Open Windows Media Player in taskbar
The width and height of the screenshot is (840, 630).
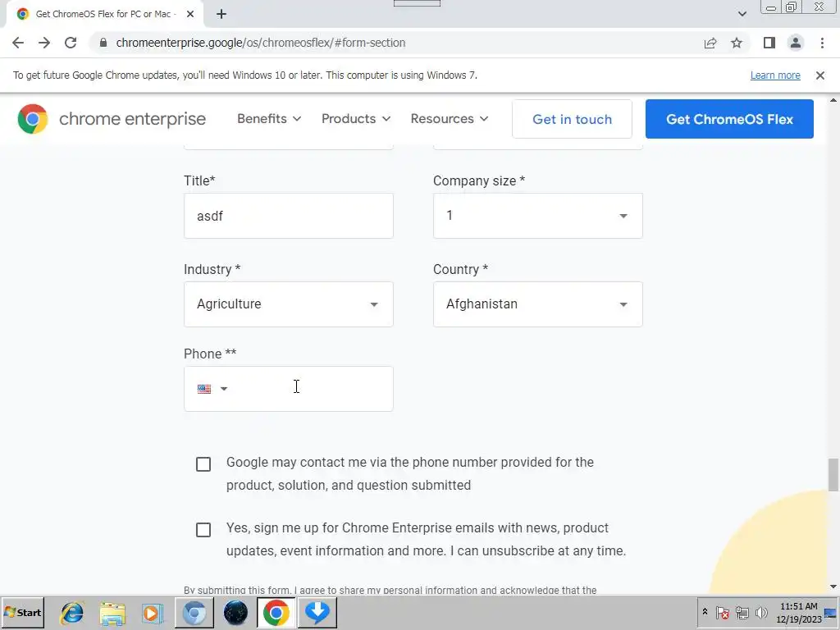152,613
